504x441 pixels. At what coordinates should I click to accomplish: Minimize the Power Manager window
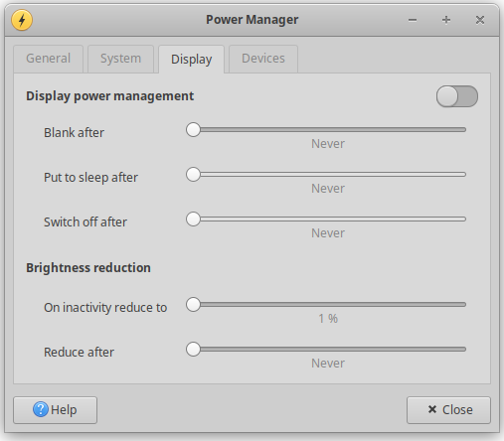[413, 20]
